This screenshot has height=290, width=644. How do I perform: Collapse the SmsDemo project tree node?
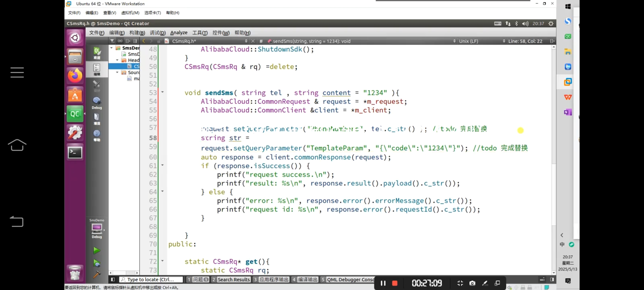(x=111, y=48)
